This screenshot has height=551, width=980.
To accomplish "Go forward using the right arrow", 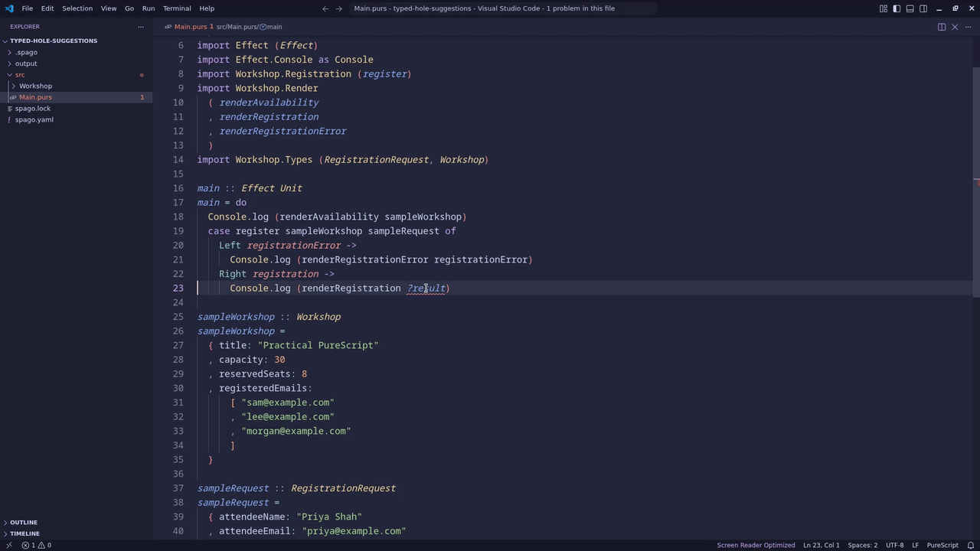I will [x=339, y=8].
